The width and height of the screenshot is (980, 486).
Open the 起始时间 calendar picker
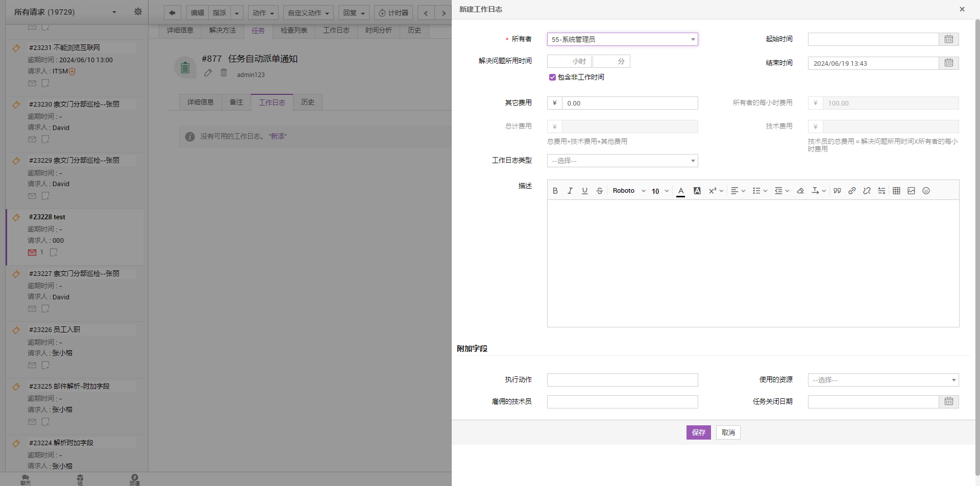[x=948, y=39]
